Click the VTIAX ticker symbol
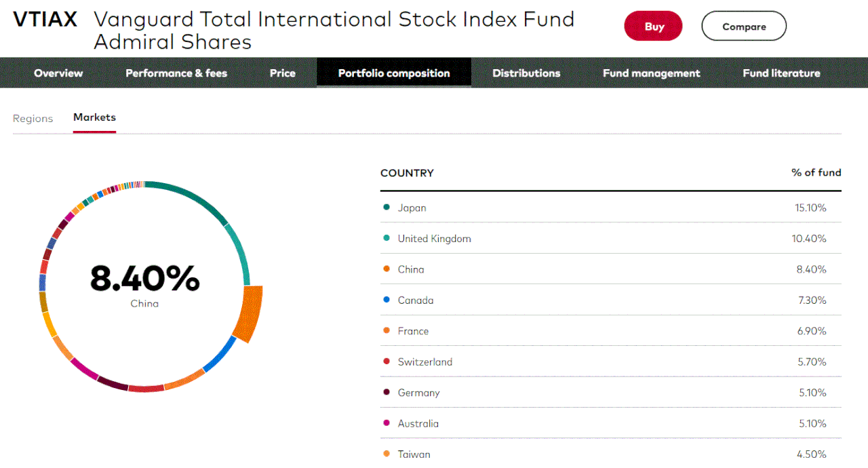This screenshot has width=868, height=468. click(45, 20)
